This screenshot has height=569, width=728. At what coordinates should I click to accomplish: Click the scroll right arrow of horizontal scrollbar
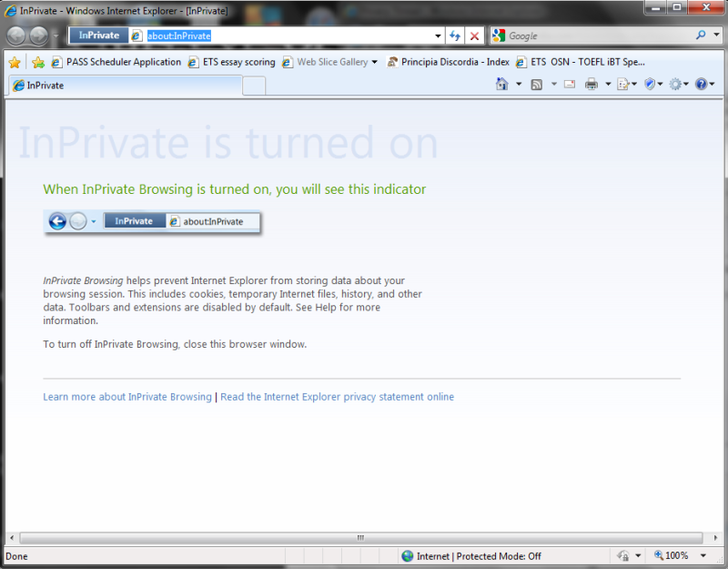[715, 538]
